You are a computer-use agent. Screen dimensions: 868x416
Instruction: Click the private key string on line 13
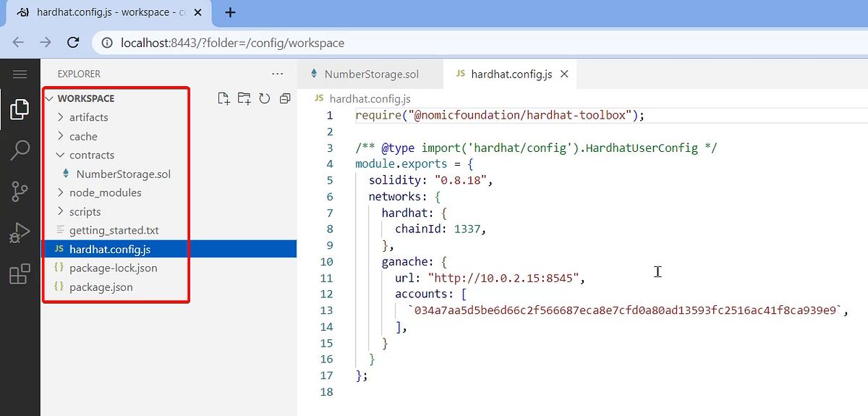pyautogui.click(x=626, y=310)
